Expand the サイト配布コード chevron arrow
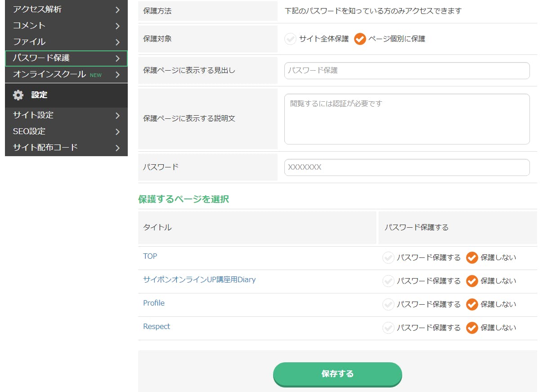This screenshot has height=392, width=543. click(117, 148)
